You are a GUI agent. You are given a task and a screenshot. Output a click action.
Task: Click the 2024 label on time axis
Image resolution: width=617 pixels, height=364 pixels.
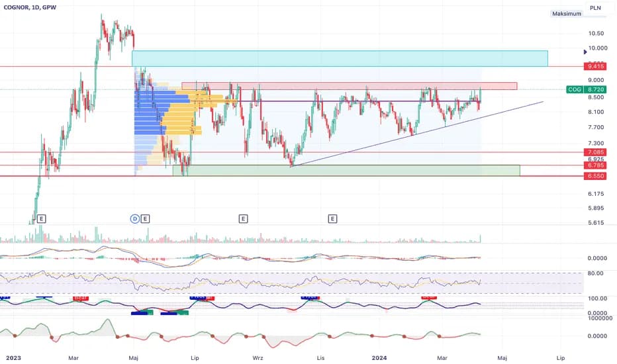tap(379, 357)
